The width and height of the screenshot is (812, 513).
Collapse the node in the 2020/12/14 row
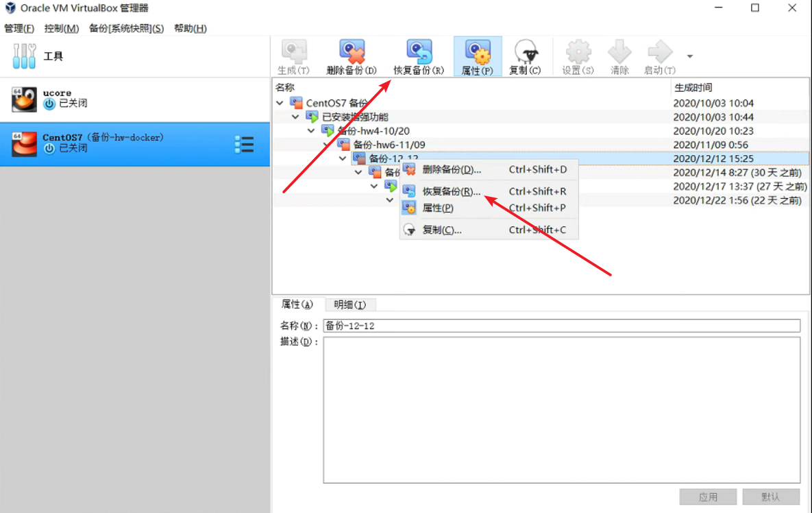pyautogui.click(x=358, y=172)
